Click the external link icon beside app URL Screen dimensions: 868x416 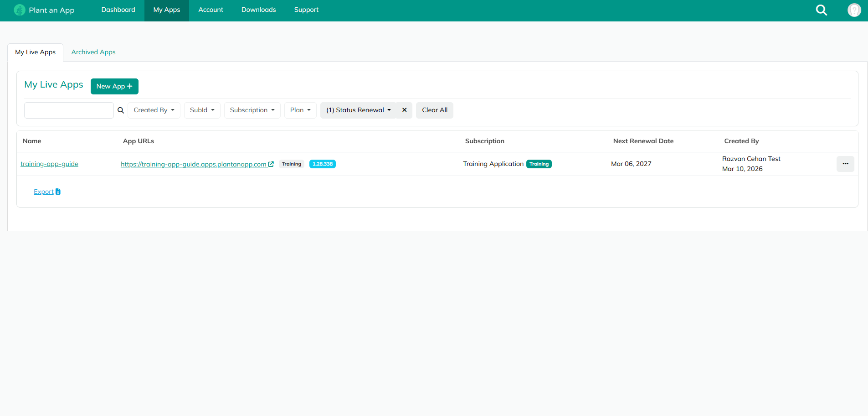[x=271, y=164]
